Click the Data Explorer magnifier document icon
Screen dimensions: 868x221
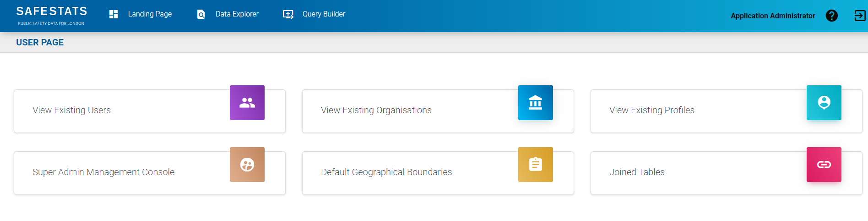pyautogui.click(x=201, y=14)
